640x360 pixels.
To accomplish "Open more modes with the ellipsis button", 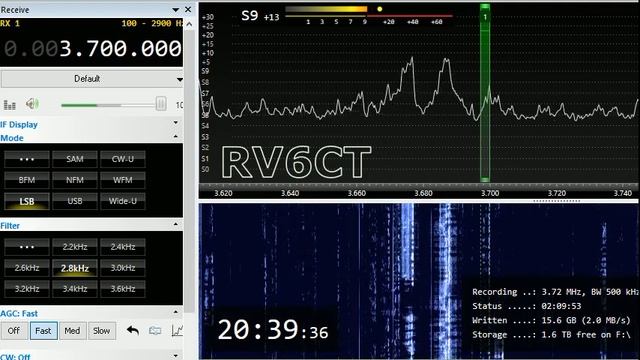I will [27, 159].
